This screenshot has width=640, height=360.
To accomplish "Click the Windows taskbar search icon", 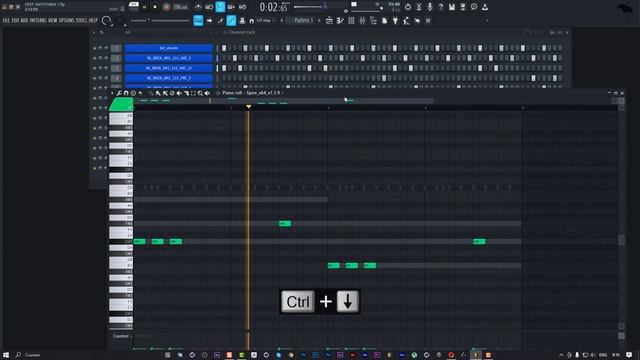I will (x=18, y=355).
